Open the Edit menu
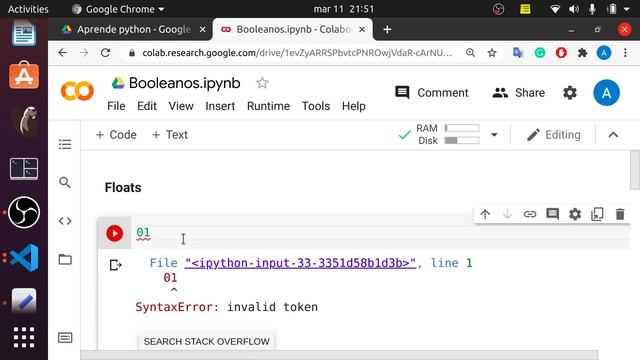640x360 pixels. [x=147, y=106]
